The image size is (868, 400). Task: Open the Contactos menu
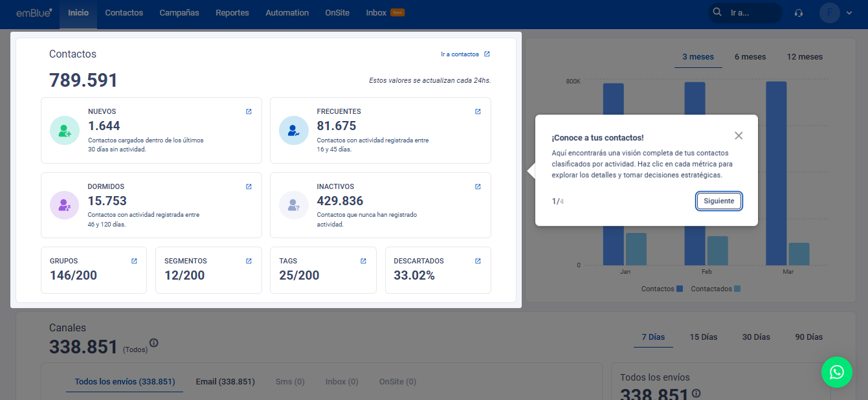[124, 13]
